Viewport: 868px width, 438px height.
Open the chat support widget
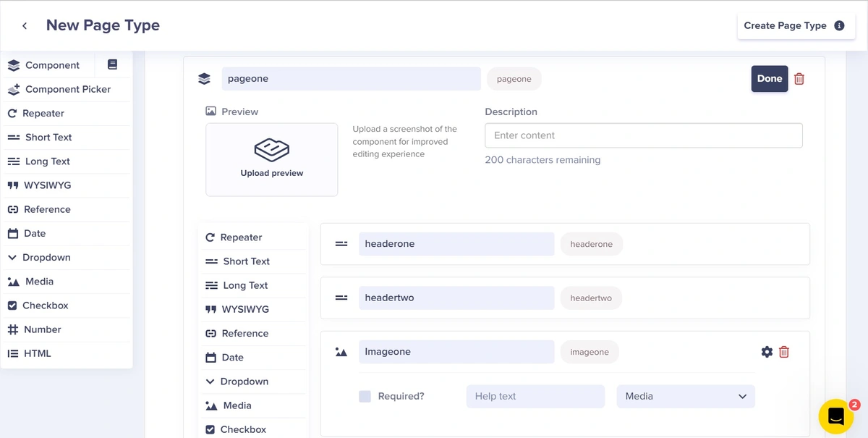pos(836,416)
